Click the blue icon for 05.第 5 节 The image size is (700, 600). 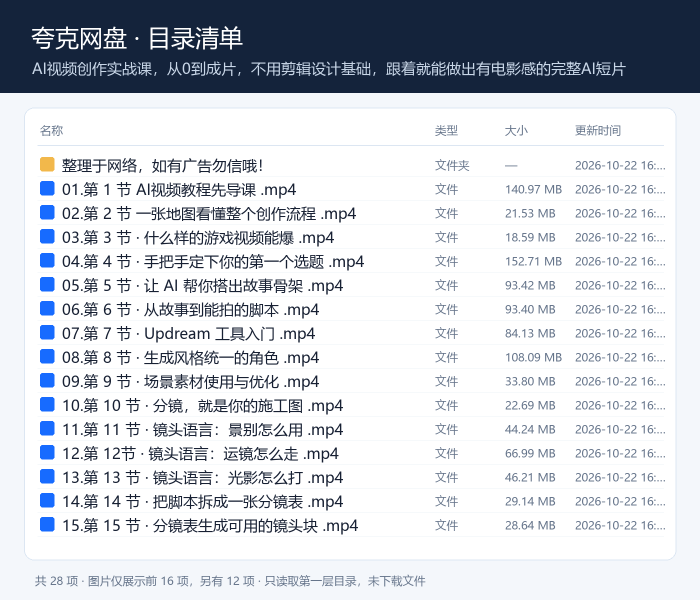tap(47, 284)
